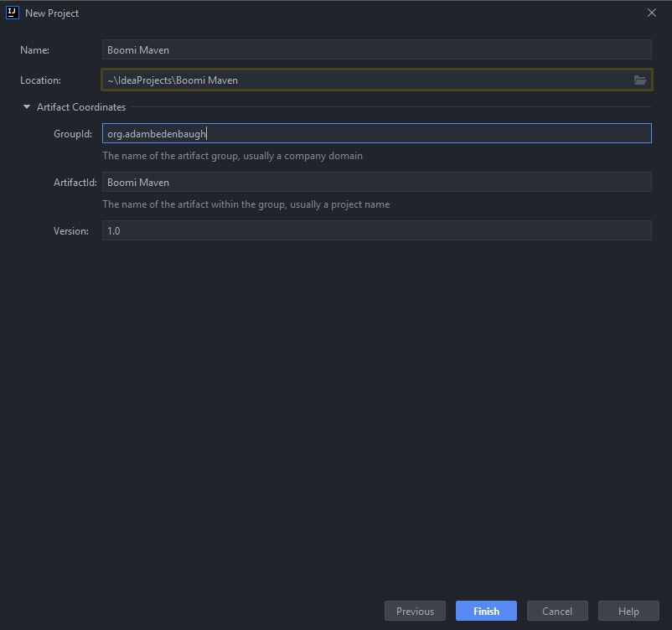
Task: Click the IntelliJ IDEA logo in title bar
Action: [11, 13]
